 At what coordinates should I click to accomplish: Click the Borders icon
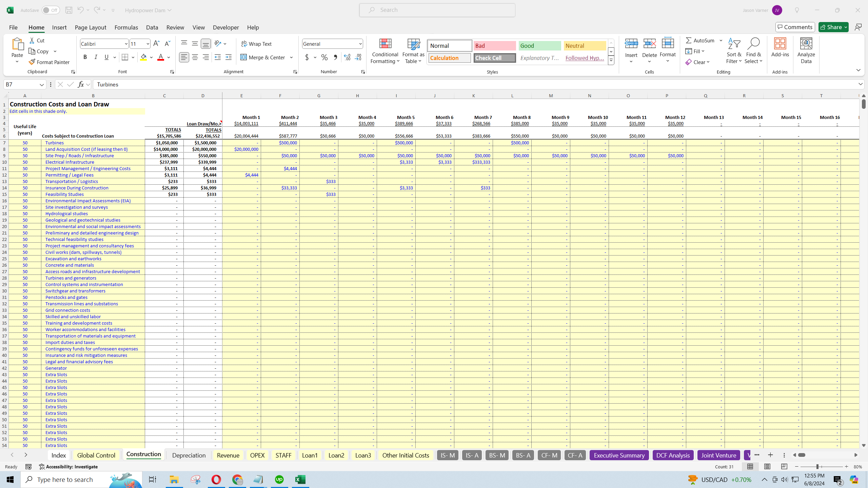tap(125, 57)
